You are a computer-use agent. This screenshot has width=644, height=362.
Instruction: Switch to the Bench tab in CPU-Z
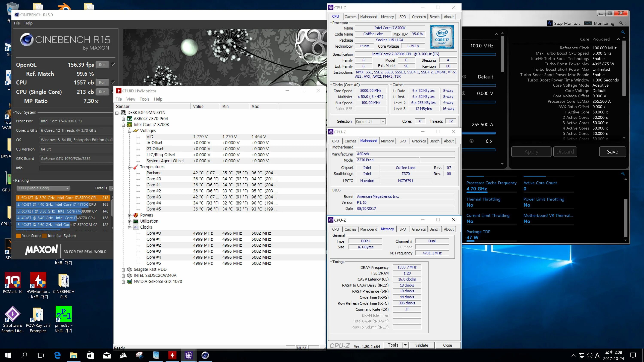(434, 17)
